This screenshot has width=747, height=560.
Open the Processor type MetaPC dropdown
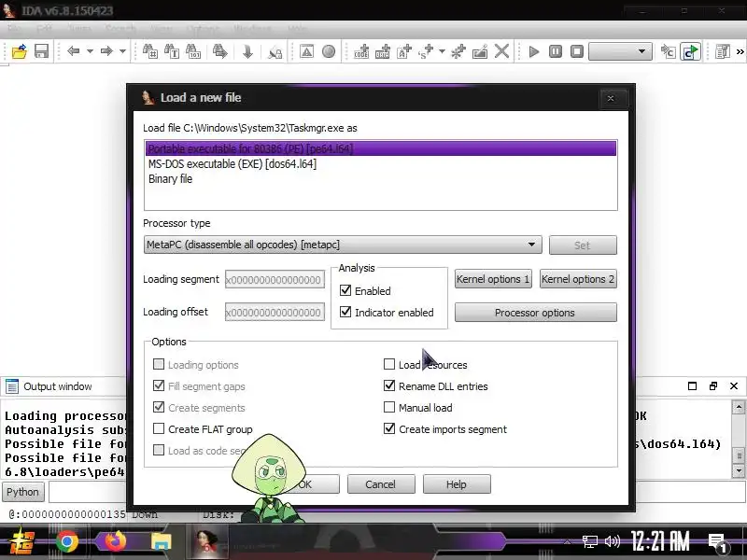click(x=343, y=245)
